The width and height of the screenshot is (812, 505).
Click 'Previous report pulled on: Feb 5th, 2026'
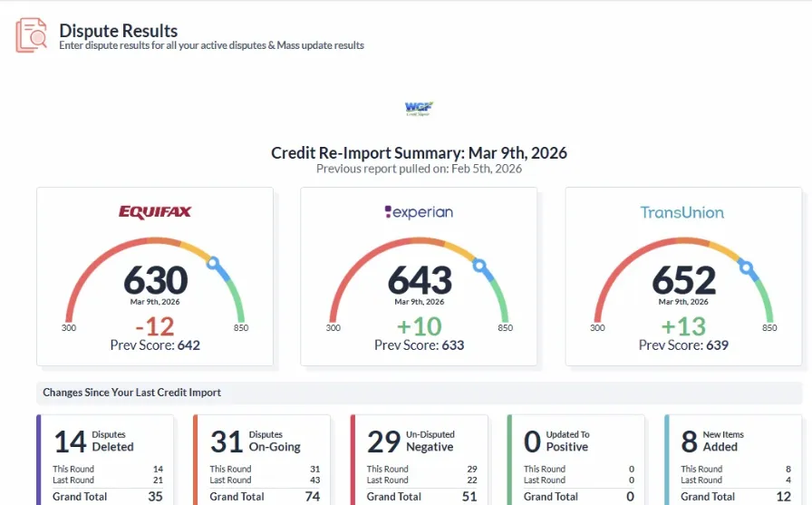pos(419,169)
